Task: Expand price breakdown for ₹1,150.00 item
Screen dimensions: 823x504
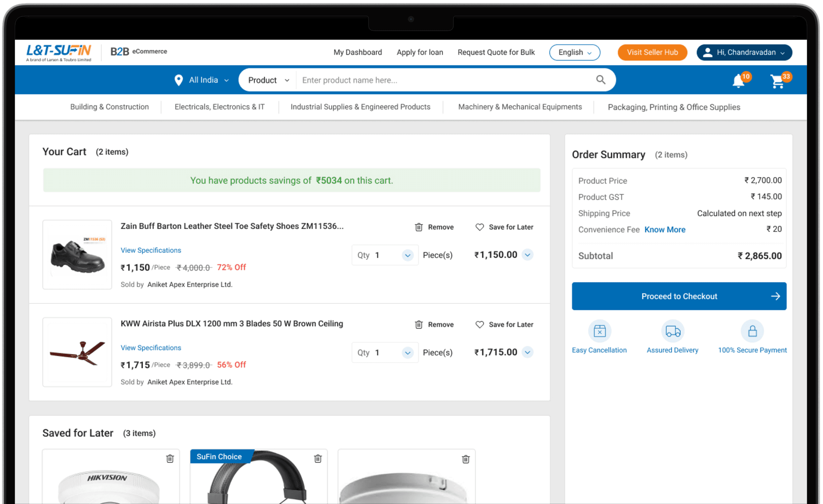Action: coord(527,255)
